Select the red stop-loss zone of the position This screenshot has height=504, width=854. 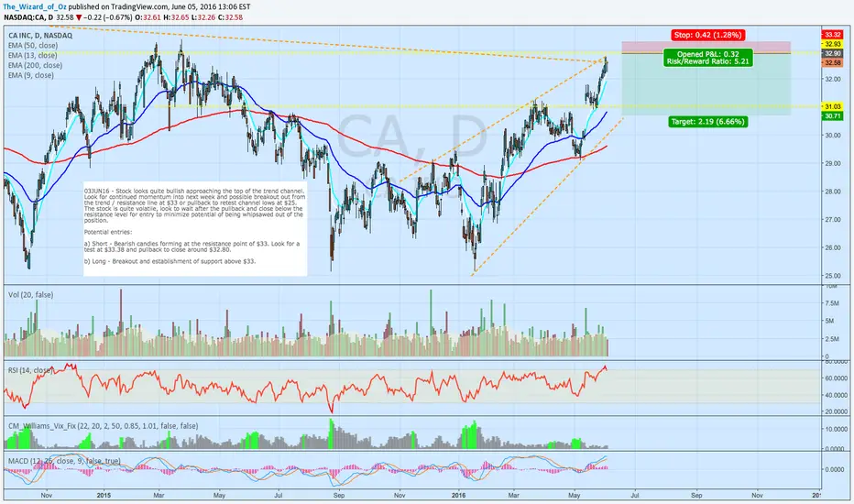click(x=706, y=48)
